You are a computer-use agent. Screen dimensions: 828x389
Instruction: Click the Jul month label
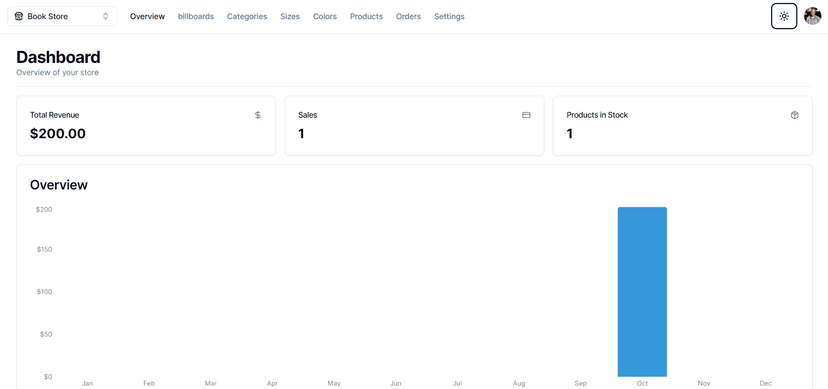click(x=457, y=384)
